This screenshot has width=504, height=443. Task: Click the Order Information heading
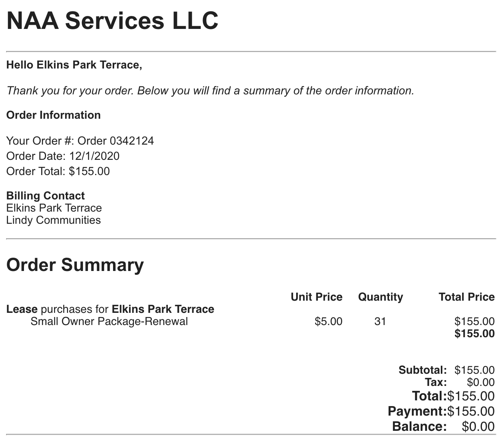click(x=53, y=115)
